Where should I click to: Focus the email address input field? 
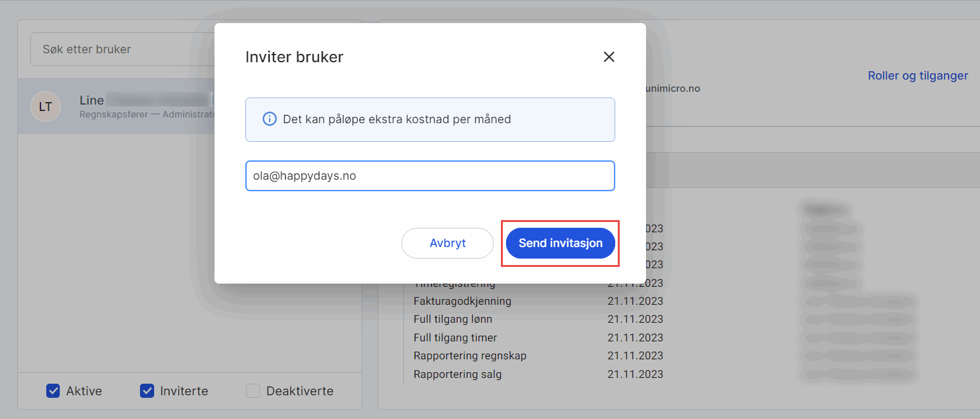[x=430, y=176]
